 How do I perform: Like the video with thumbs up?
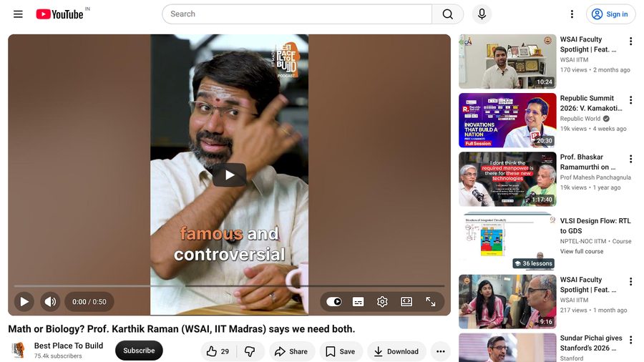(218, 351)
